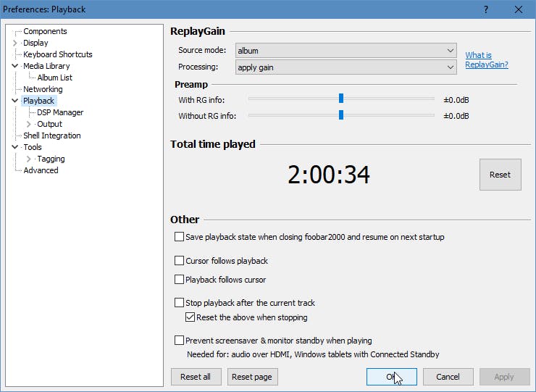Collapse the Media Library tree node
Screen dimensions: 536x392
pyautogui.click(x=15, y=66)
